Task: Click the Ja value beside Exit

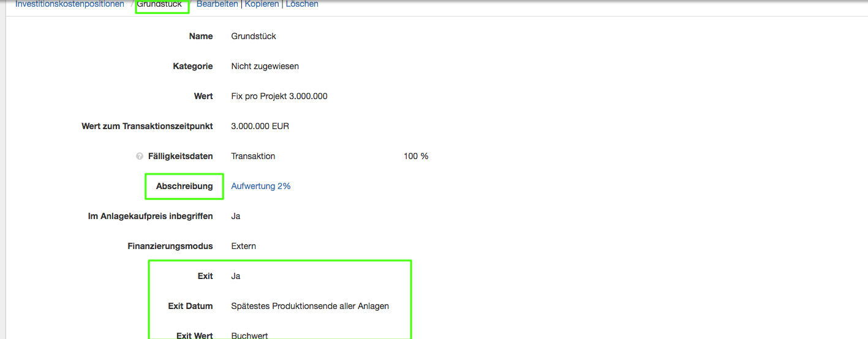Action: pyautogui.click(x=236, y=276)
